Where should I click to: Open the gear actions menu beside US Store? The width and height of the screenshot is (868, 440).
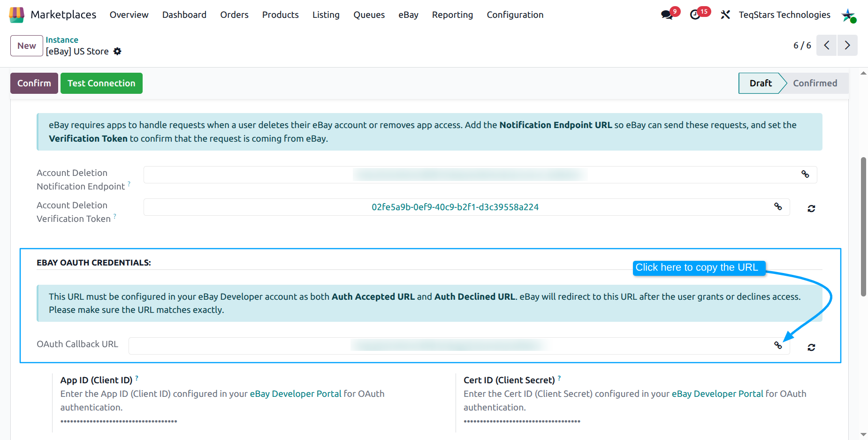[117, 51]
